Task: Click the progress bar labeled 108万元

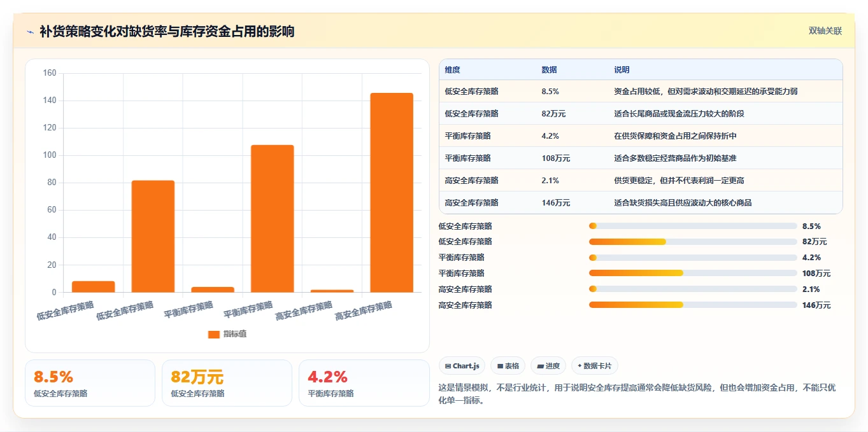Action: (x=693, y=274)
